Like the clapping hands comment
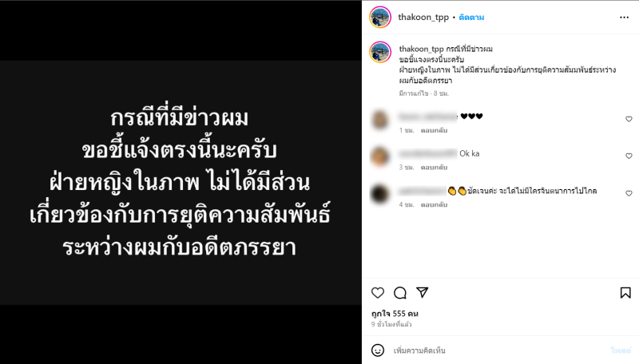Viewport: 639px width, 364px height. (x=629, y=193)
